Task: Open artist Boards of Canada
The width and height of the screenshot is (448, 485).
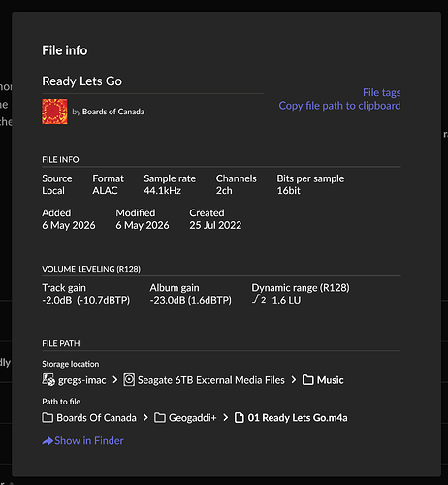Action: coord(113,112)
